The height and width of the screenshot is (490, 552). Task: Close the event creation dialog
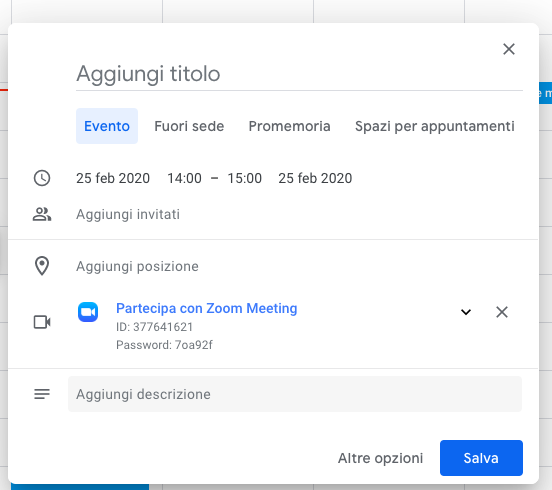(x=509, y=49)
